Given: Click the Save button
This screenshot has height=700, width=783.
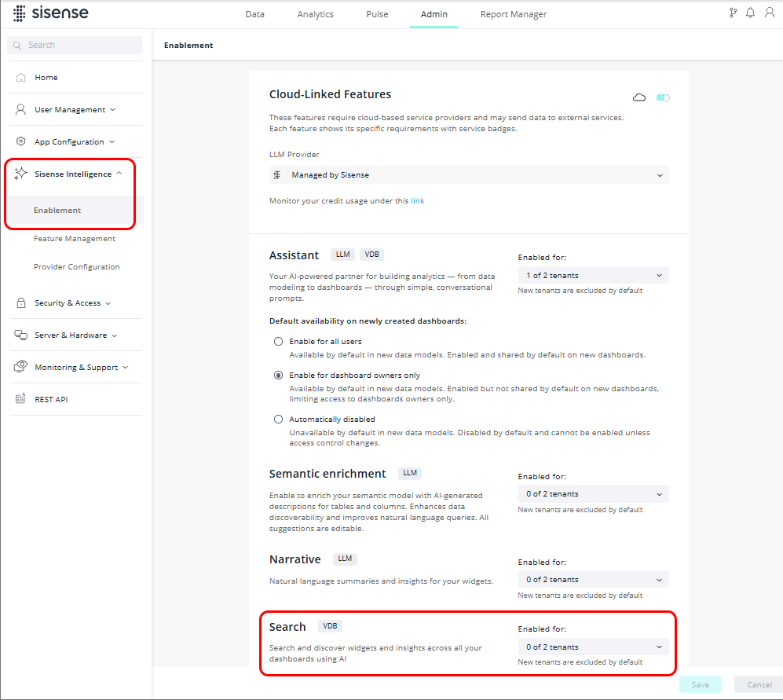Looking at the screenshot, I should (x=700, y=684).
